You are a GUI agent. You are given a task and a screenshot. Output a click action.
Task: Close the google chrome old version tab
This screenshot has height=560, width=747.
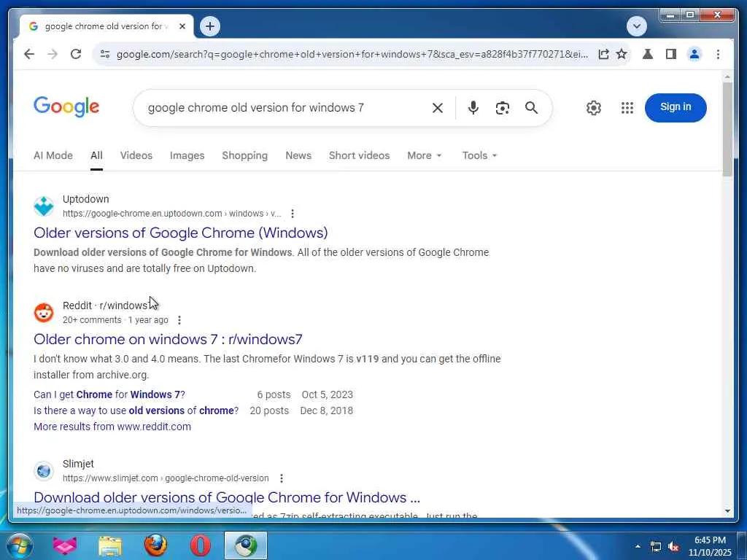point(182,27)
